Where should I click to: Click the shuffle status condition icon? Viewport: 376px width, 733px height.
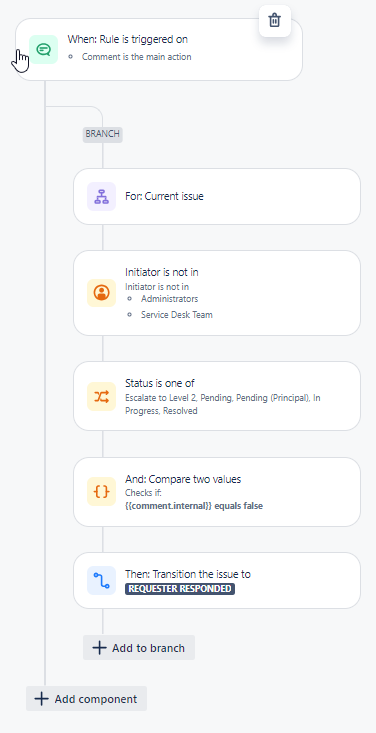click(x=101, y=396)
